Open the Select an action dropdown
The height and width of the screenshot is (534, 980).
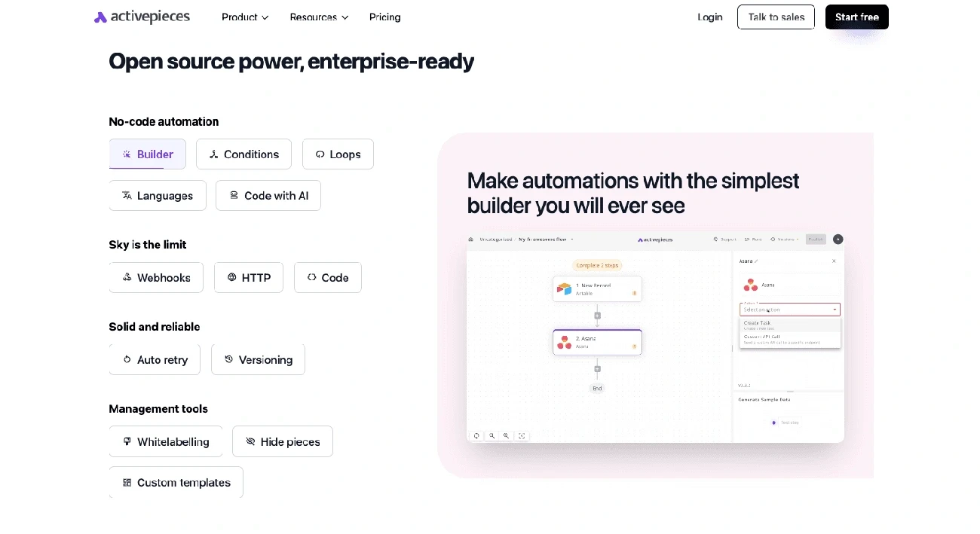[789, 309]
